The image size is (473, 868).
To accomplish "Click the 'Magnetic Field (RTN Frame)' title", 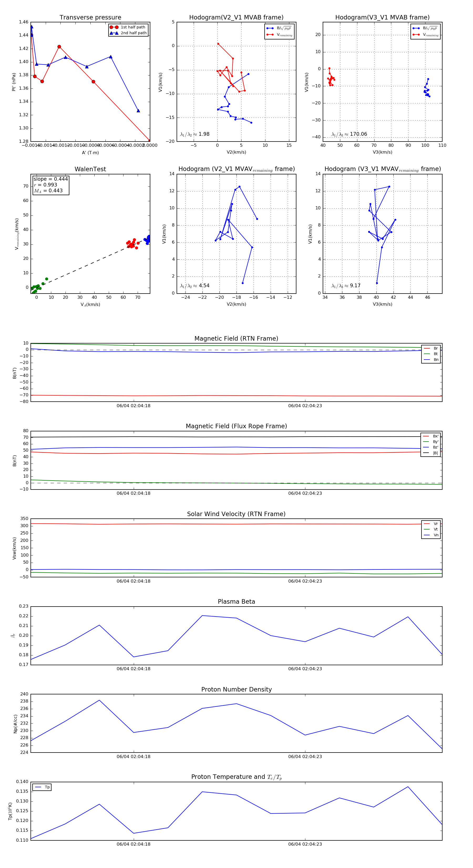I will point(236,339).
